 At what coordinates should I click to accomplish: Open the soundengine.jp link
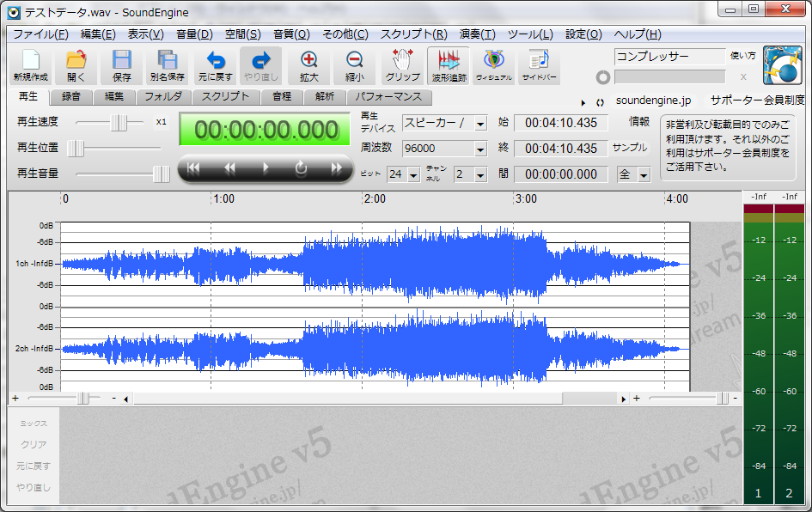click(x=654, y=101)
